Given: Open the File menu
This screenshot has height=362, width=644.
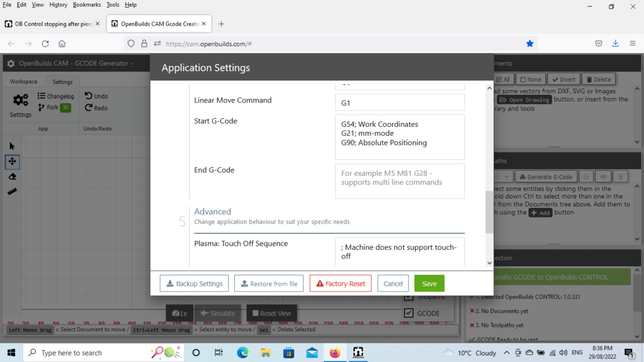Looking at the screenshot, I should click(7, 5).
